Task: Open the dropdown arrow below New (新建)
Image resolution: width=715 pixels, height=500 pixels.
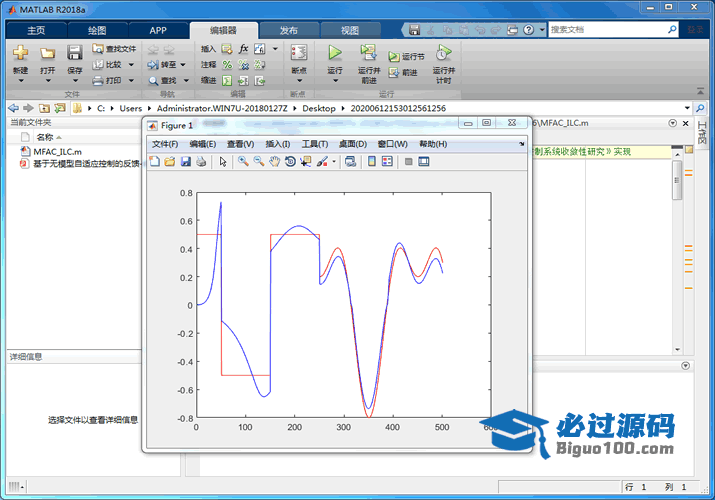Action: point(21,81)
